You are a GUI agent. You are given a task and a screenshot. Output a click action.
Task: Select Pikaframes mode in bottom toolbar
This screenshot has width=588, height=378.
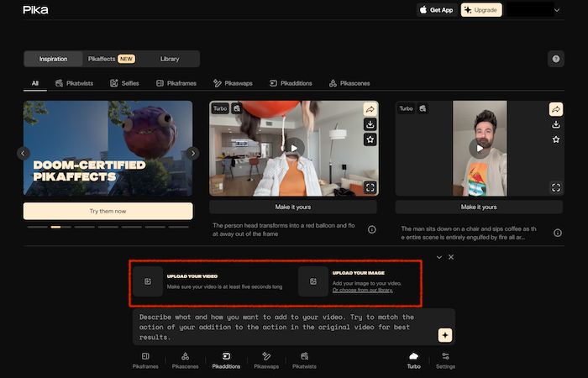point(145,360)
